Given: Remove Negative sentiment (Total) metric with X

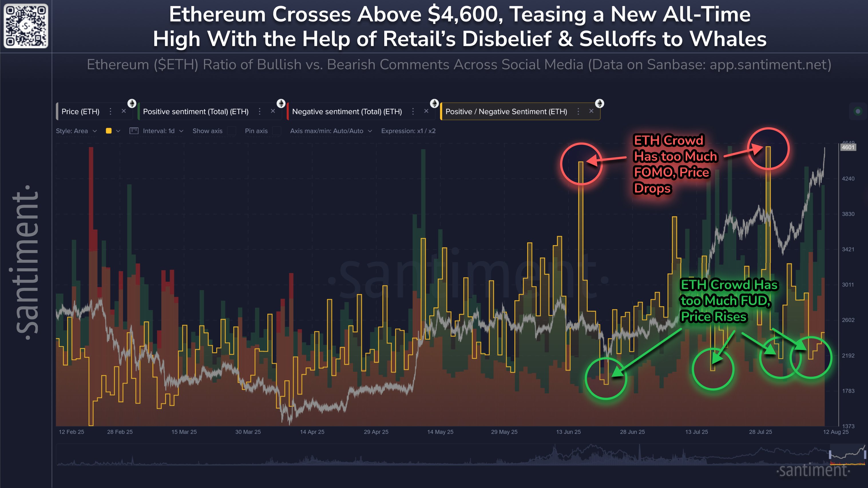Looking at the screenshot, I should (426, 111).
